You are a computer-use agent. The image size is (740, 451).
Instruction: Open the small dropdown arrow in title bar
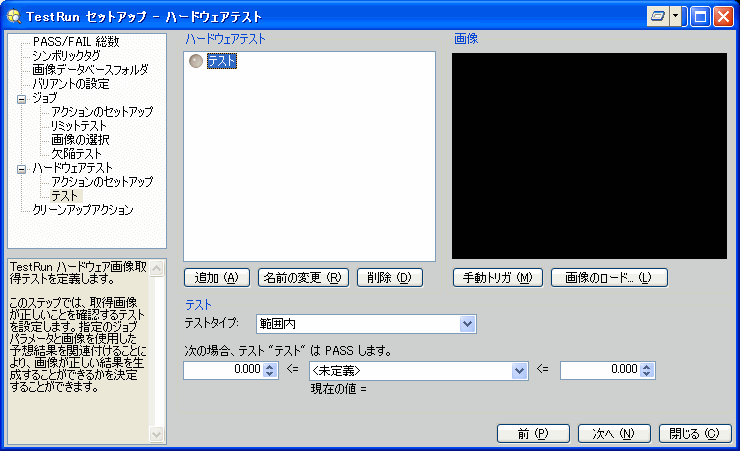click(676, 17)
